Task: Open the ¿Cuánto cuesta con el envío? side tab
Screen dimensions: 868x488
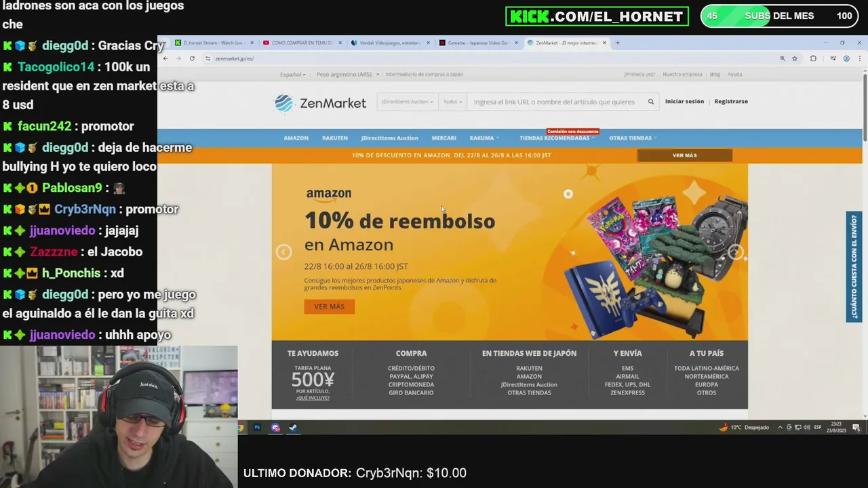Action: pyautogui.click(x=854, y=266)
